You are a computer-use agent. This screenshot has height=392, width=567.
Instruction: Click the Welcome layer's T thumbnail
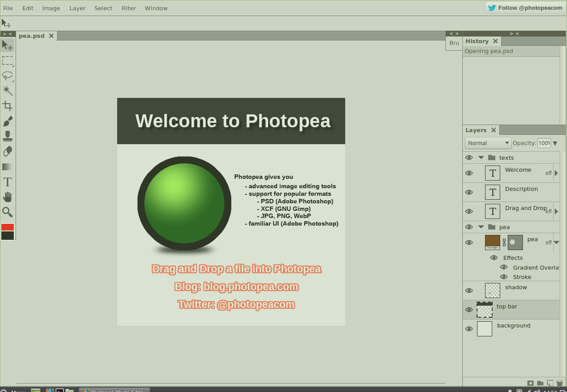click(x=493, y=173)
